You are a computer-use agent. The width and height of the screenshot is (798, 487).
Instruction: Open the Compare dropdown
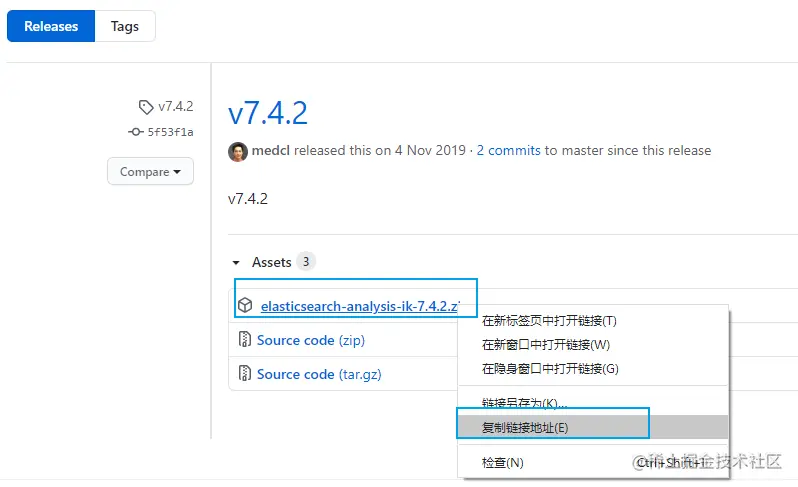[x=150, y=171]
